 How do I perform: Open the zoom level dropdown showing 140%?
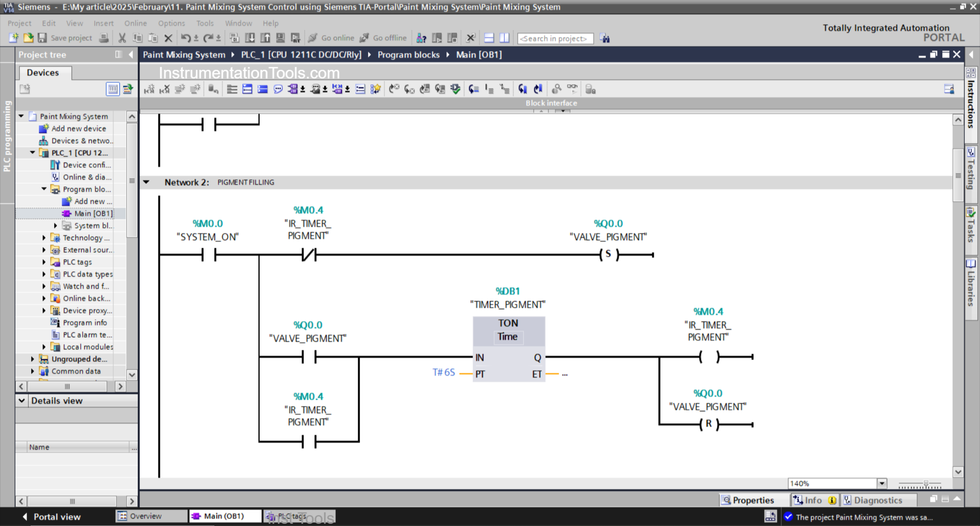click(x=881, y=483)
